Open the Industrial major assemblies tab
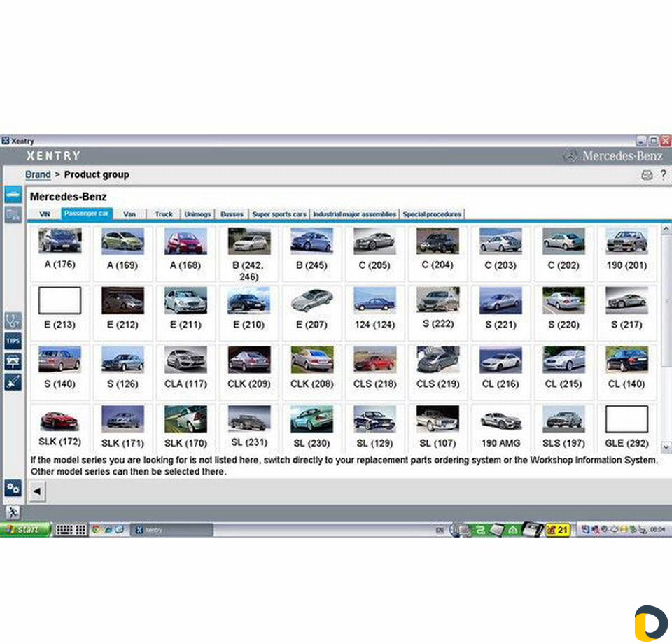Viewport: 672px width, 644px height. click(354, 213)
